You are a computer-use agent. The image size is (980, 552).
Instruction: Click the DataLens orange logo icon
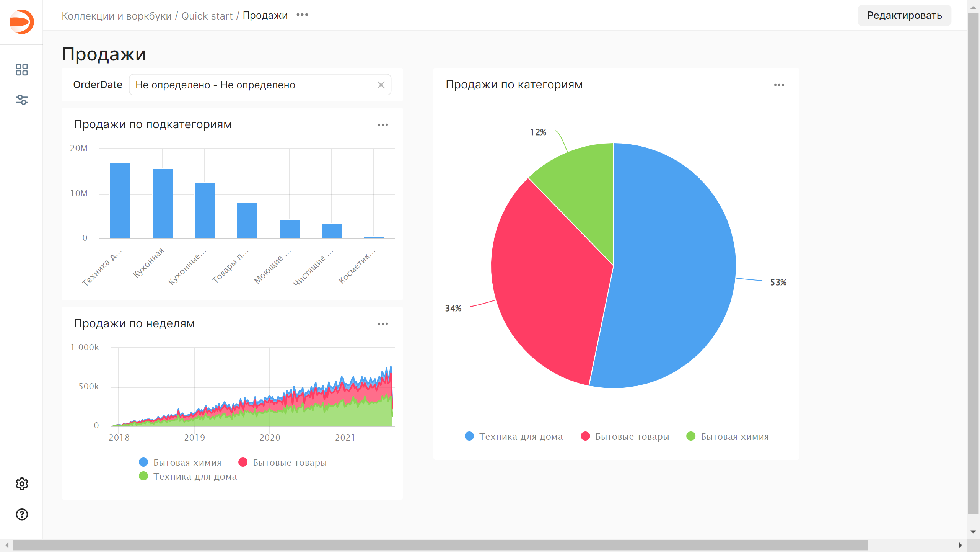tap(22, 21)
